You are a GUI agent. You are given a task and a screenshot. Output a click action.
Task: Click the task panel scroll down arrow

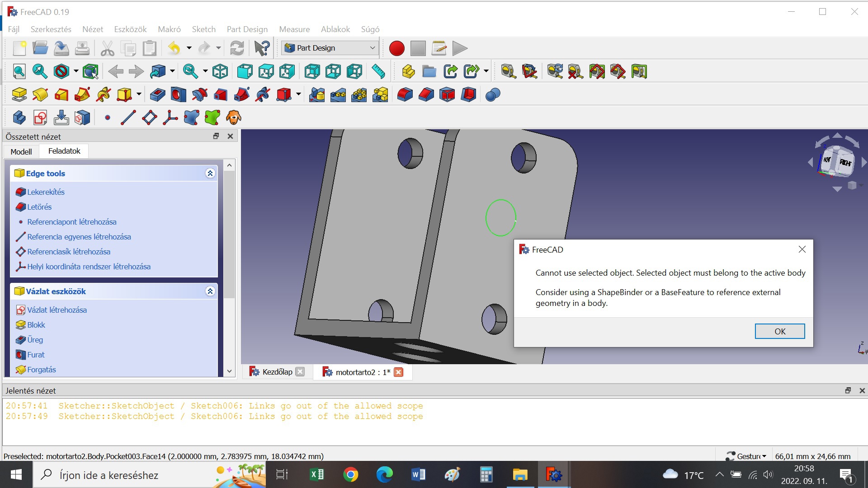click(x=229, y=371)
